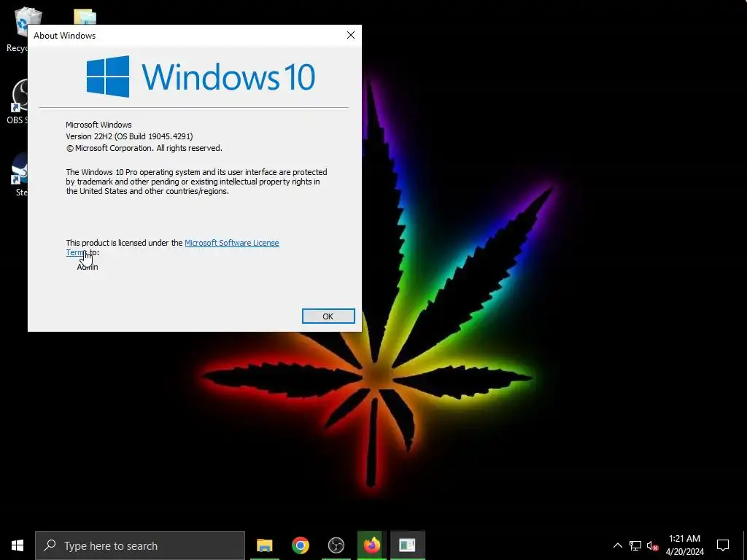This screenshot has height=560, width=747.
Task: Open the Microsoft Software License Terms link
Action: (231, 243)
